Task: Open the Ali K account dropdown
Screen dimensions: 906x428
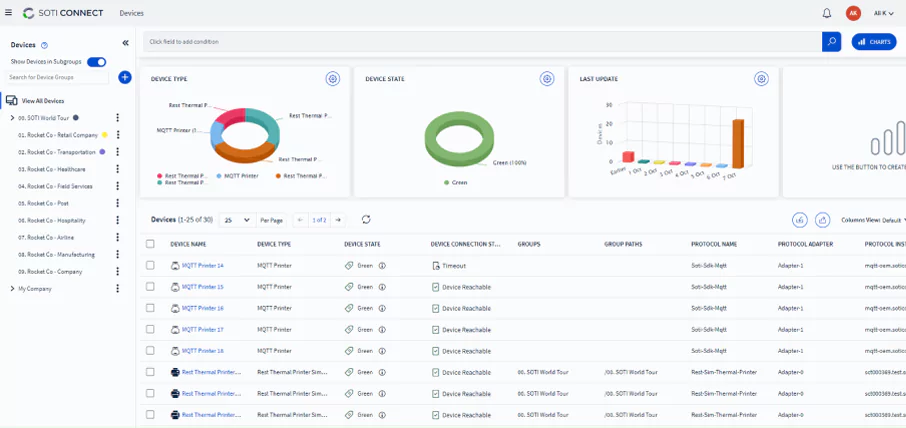Action: pos(883,13)
